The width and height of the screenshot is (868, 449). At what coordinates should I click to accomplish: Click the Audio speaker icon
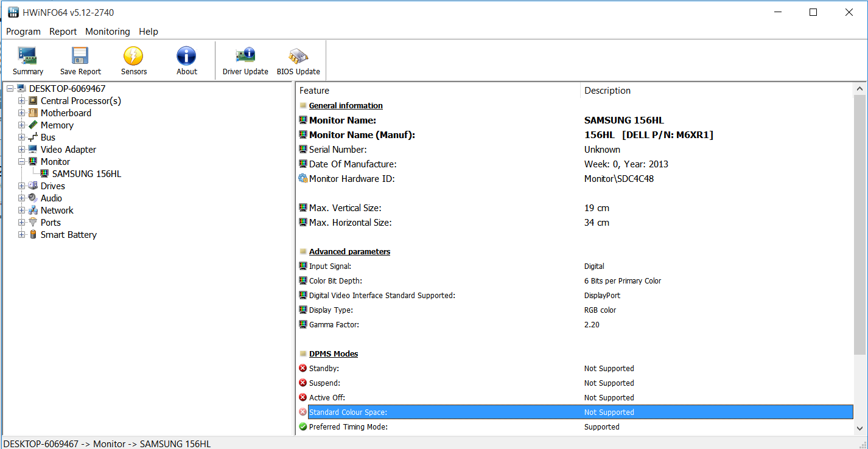point(33,198)
